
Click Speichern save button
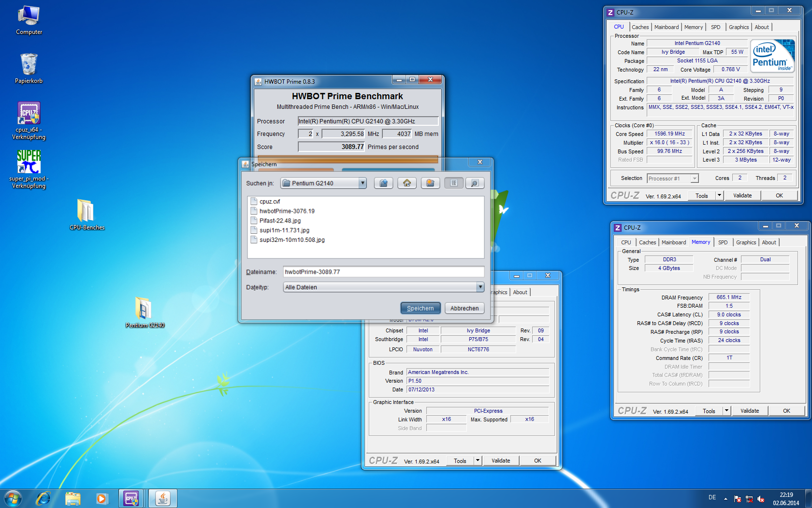point(420,308)
